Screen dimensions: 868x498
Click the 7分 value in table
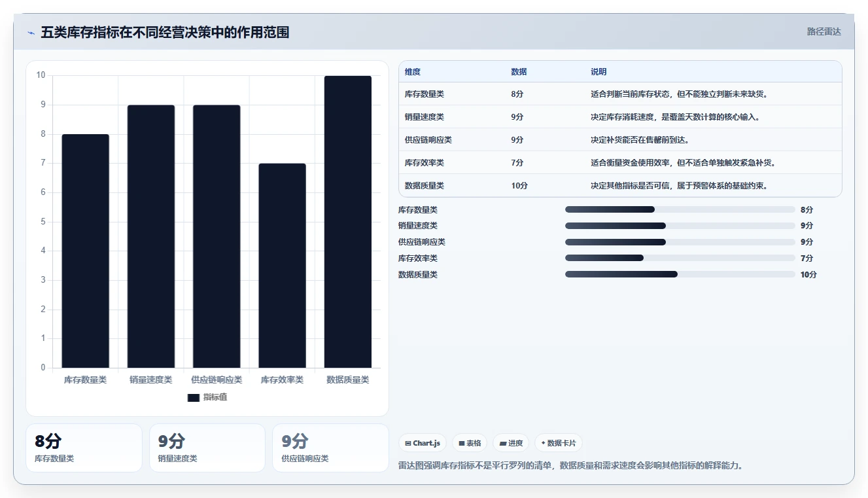pyautogui.click(x=517, y=163)
